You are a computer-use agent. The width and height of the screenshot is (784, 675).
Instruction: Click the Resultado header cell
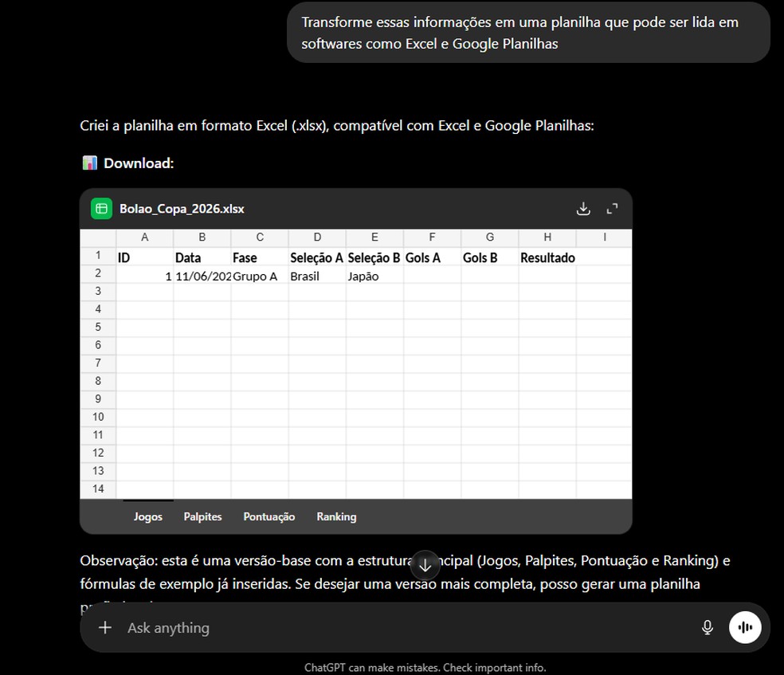[x=547, y=257]
